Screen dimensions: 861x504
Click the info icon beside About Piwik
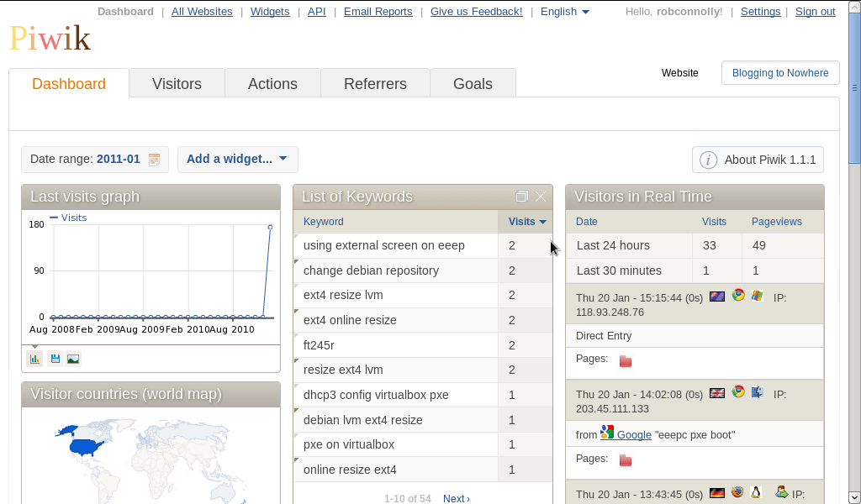point(708,160)
